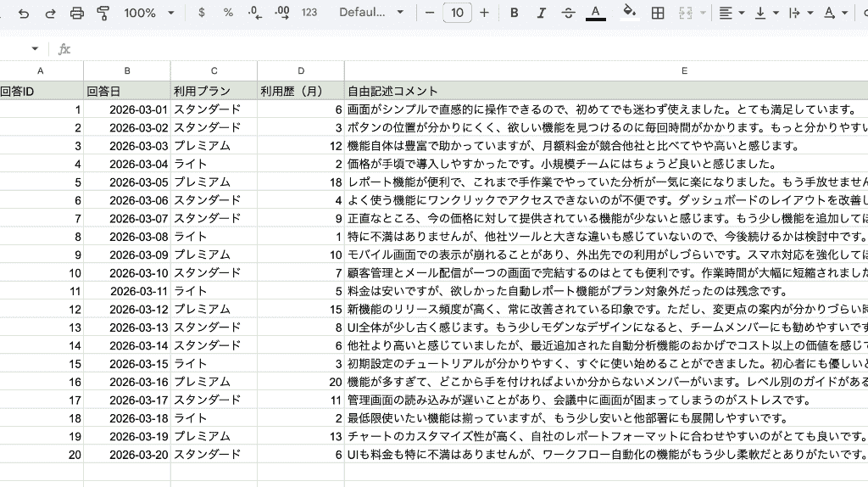Open the 100% zoom dropdown
The height and width of the screenshot is (487, 868).
[x=148, y=13]
